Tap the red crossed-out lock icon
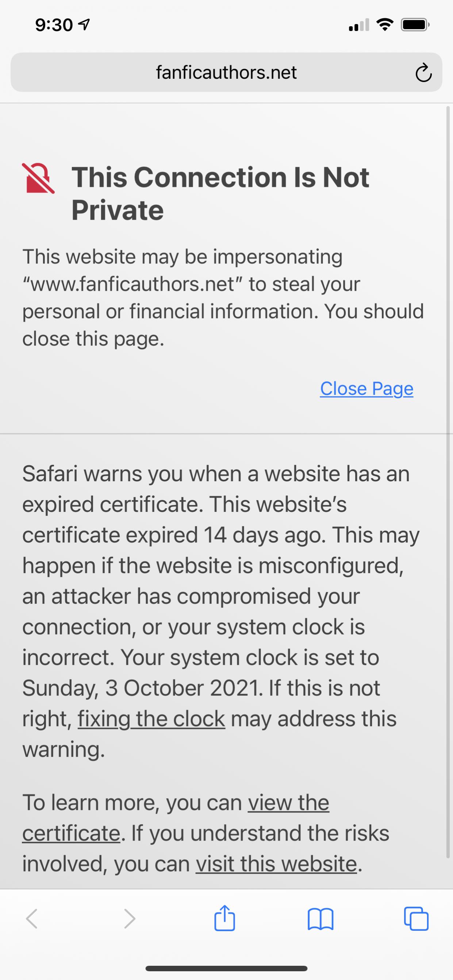 [38, 178]
